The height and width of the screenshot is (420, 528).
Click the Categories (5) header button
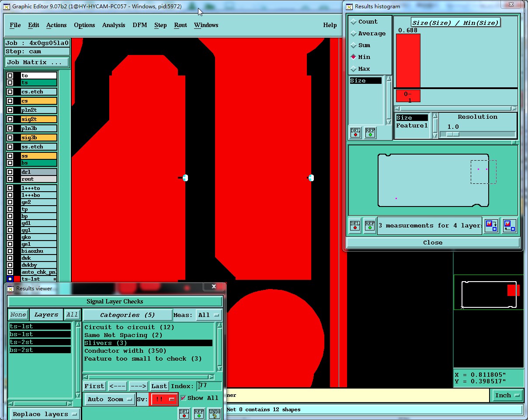coord(127,315)
